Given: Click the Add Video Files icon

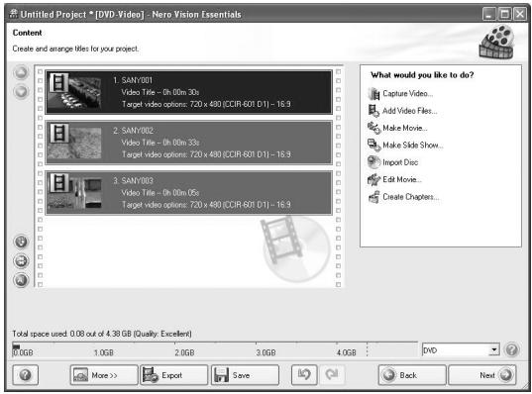Looking at the screenshot, I should [373, 111].
